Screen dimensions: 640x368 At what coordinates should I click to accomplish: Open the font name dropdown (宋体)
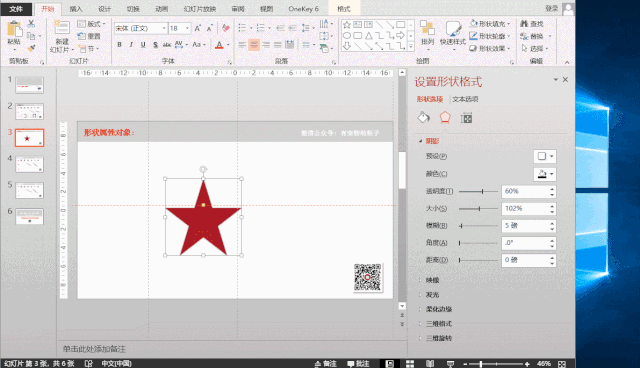(164, 28)
